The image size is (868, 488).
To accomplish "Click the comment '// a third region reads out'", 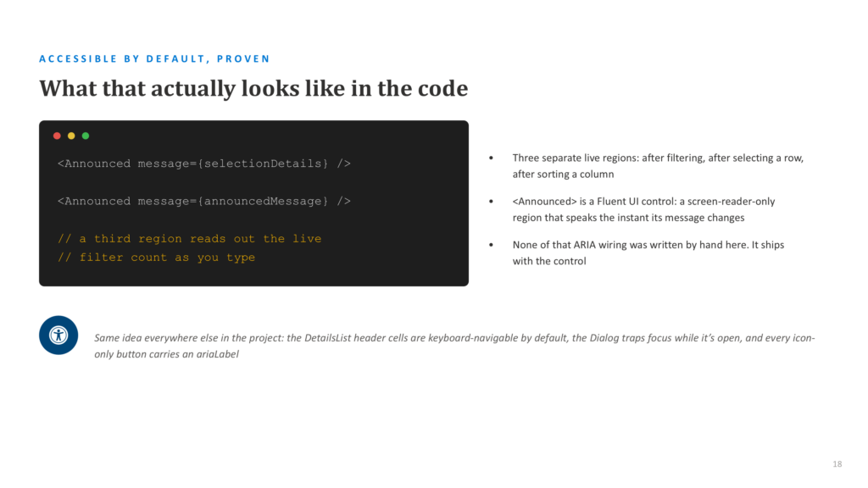I will pos(189,238).
